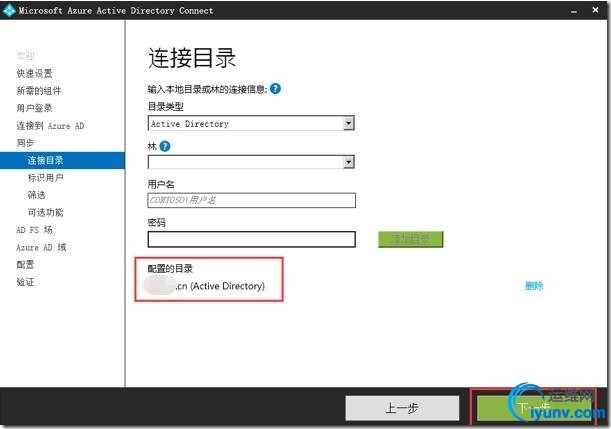This screenshot has width=611, height=429.
Task: Proceed with the green 下一步 button
Action: (532, 408)
